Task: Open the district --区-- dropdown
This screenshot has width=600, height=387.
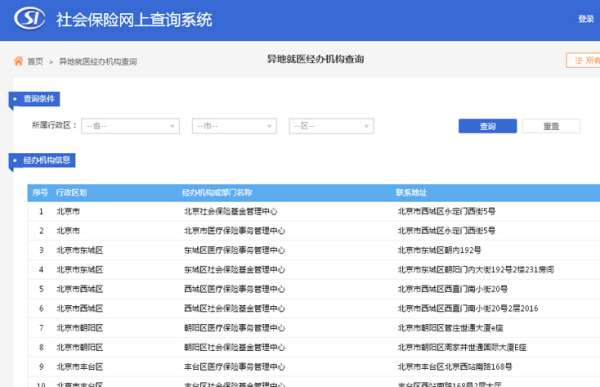Action: point(331,126)
